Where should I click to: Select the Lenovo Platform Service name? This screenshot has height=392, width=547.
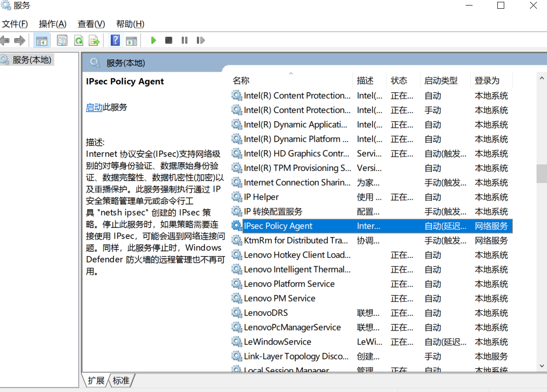tap(289, 284)
